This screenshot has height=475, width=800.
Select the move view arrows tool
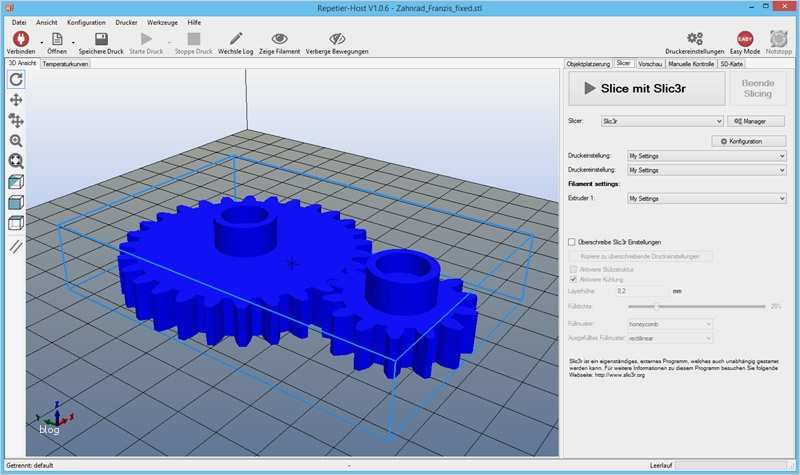coord(16,100)
